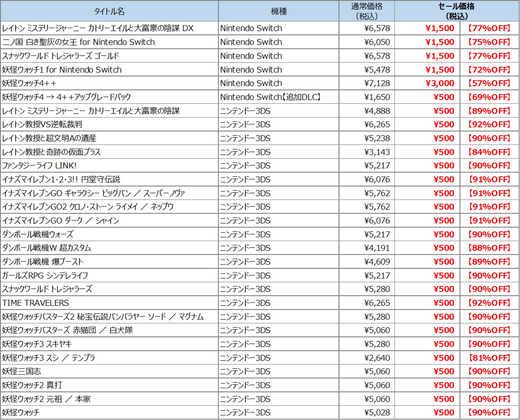Click the 【72%OFF】 discount cell
Viewport: 520px width, 420px height.
click(489, 70)
